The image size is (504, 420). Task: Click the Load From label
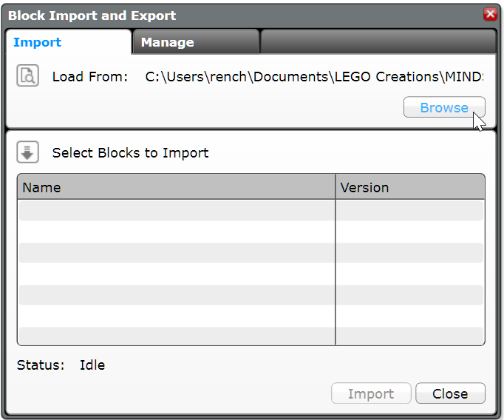click(x=90, y=76)
